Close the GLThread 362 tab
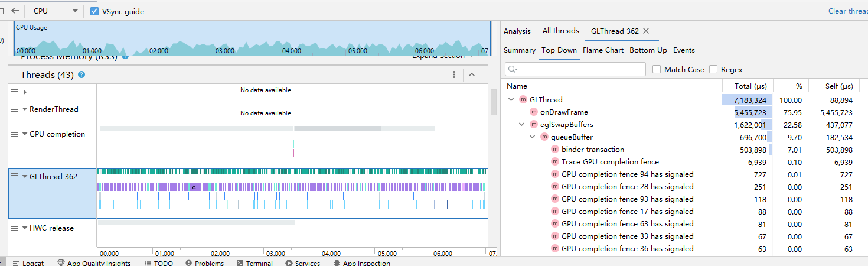 (646, 31)
